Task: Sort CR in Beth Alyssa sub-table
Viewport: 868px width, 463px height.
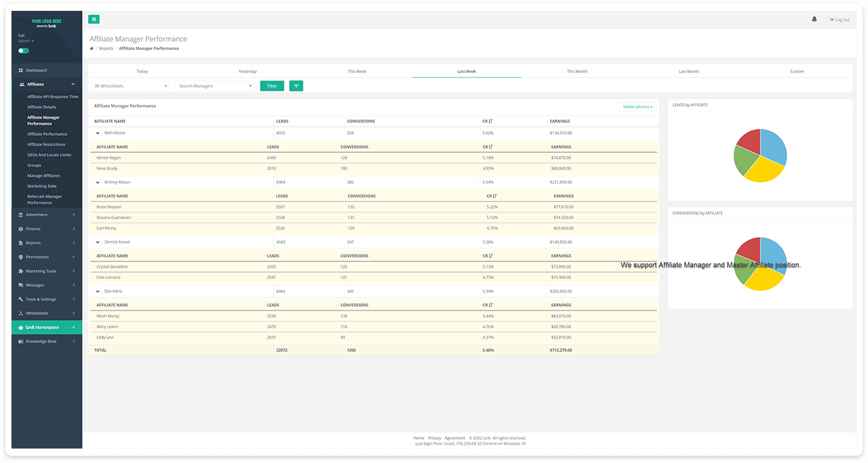Action: (x=491, y=147)
